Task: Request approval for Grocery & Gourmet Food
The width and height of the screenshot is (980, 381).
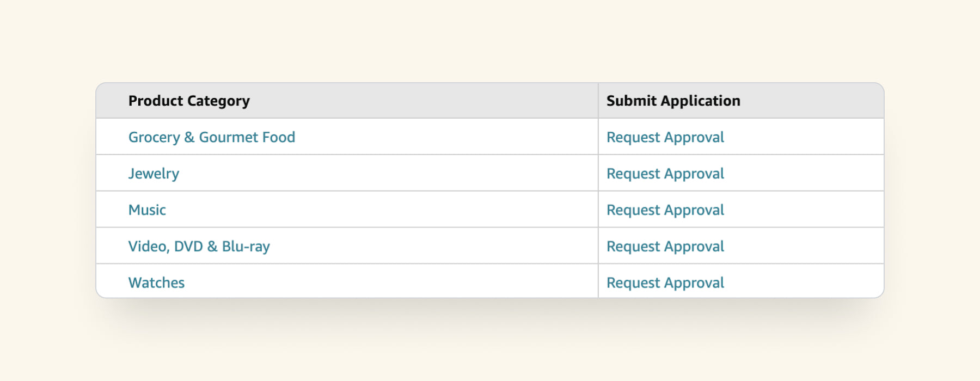Action: pyautogui.click(x=665, y=137)
